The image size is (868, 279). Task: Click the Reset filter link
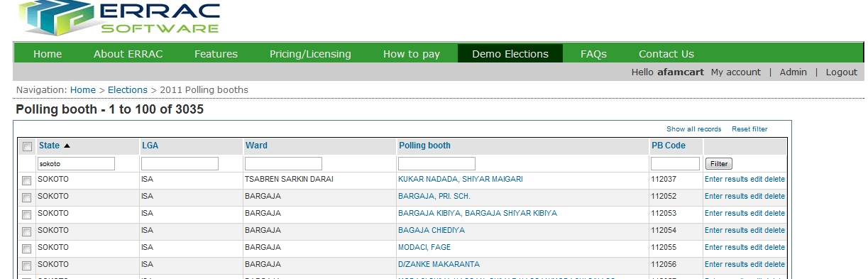click(749, 129)
